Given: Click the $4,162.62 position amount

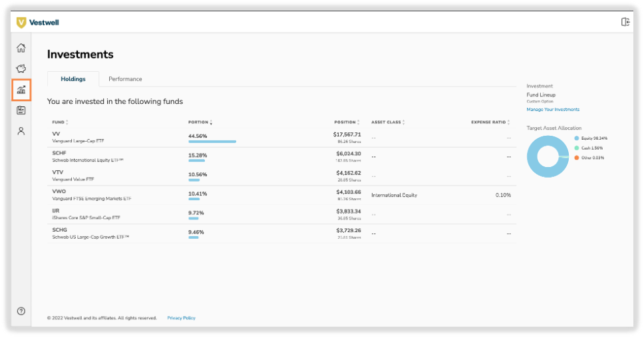Looking at the screenshot, I should pyautogui.click(x=349, y=173).
